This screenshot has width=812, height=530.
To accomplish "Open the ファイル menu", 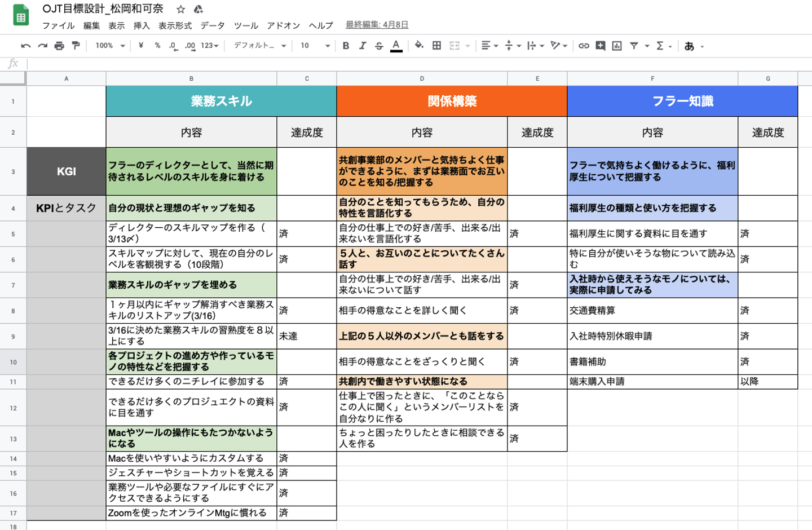I will coord(59,25).
